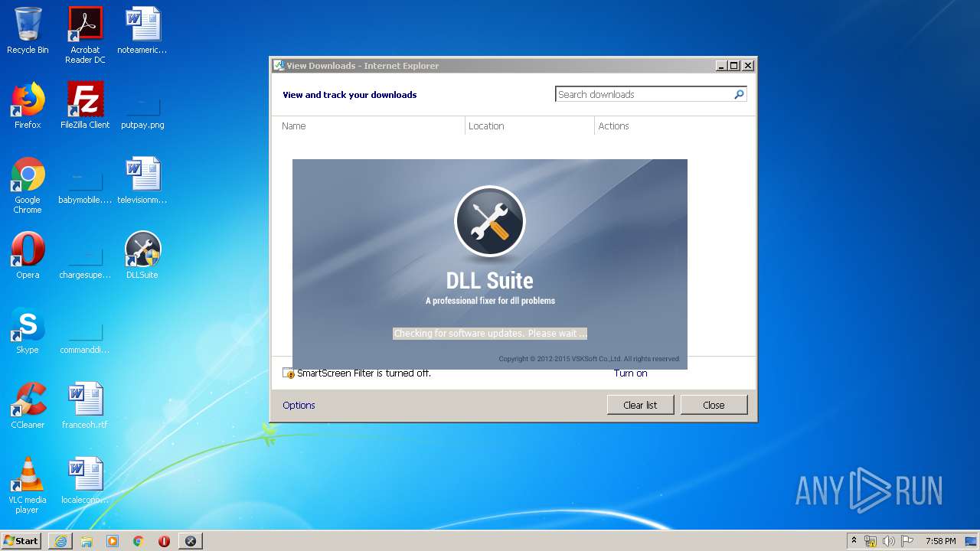Open the Start menu
The width and height of the screenshot is (980, 551).
click(21, 541)
